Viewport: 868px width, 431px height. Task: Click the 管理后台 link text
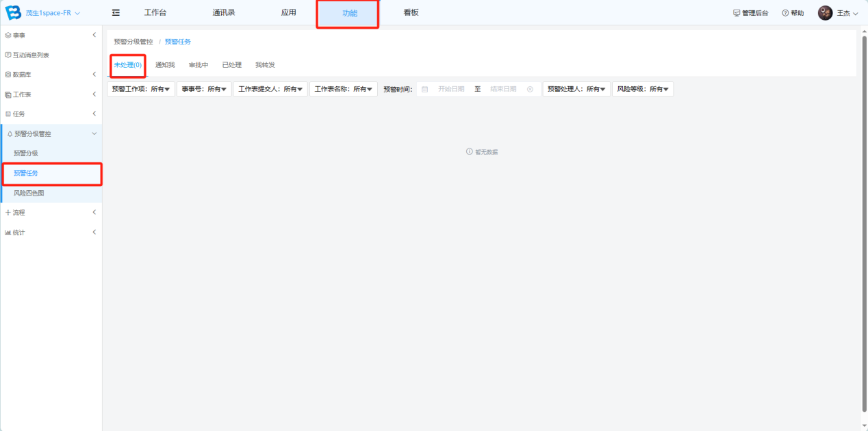(755, 13)
